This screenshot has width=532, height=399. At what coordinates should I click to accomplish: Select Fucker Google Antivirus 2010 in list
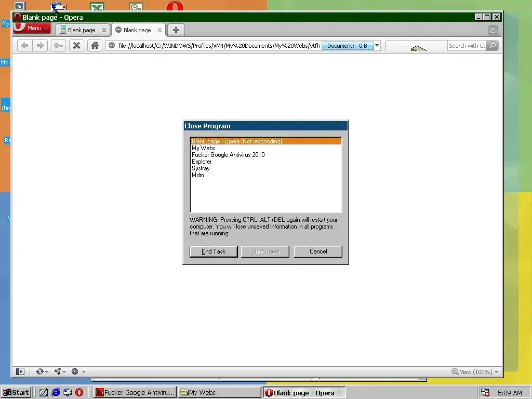point(266,155)
